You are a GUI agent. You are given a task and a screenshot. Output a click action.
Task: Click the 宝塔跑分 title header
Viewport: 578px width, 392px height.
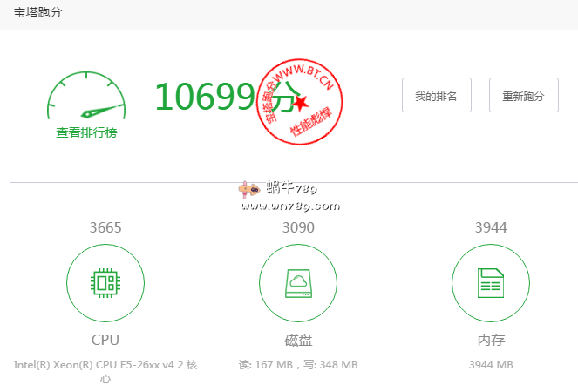click(37, 13)
